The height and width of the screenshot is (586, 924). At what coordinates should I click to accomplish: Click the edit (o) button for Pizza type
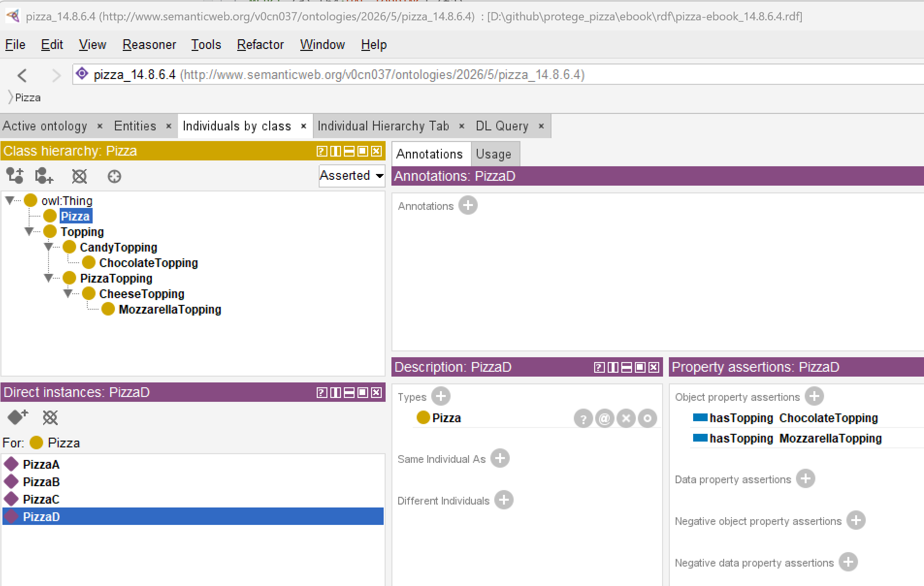click(648, 418)
